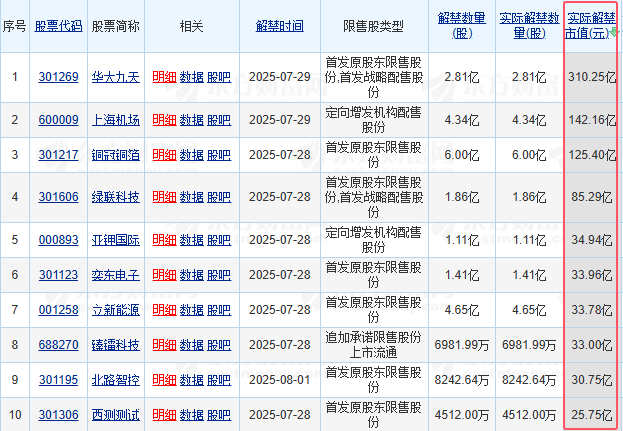Open 股吧 for 上海机场 row
The image size is (623, 431).
tap(219, 120)
